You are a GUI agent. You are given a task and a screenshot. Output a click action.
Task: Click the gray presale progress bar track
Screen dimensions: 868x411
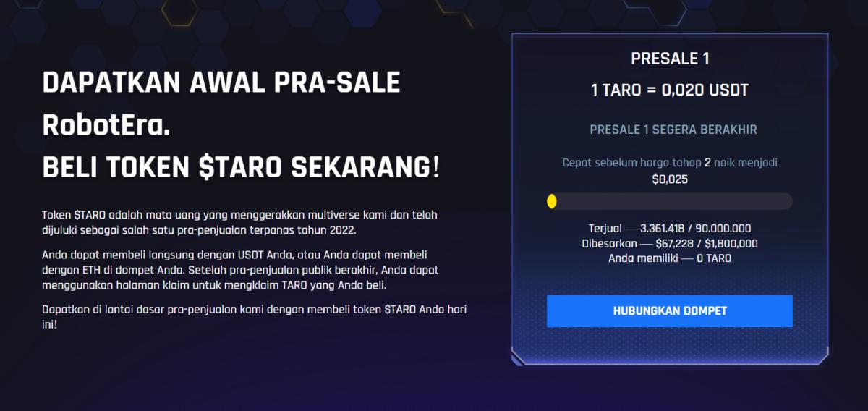[x=673, y=202]
